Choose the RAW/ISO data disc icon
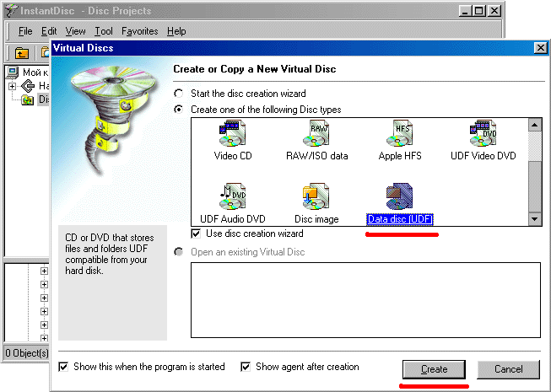This screenshot has width=551, height=392. [316, 133]
